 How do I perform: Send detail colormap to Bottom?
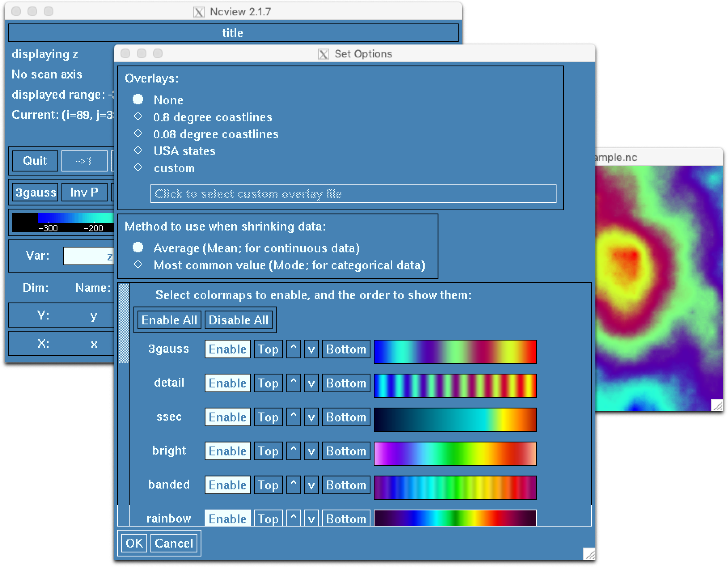tap(346, 383)
